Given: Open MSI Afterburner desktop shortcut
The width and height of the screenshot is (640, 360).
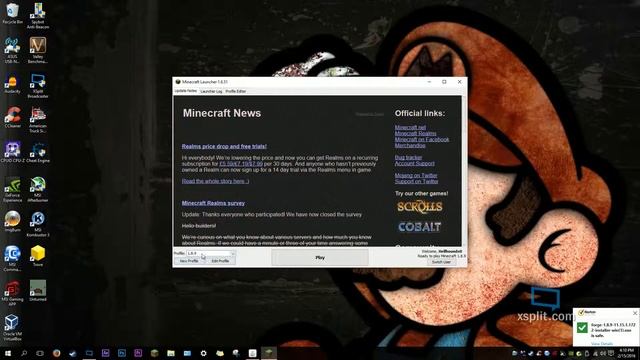Looking at the screenshot, I should [38, 189].
